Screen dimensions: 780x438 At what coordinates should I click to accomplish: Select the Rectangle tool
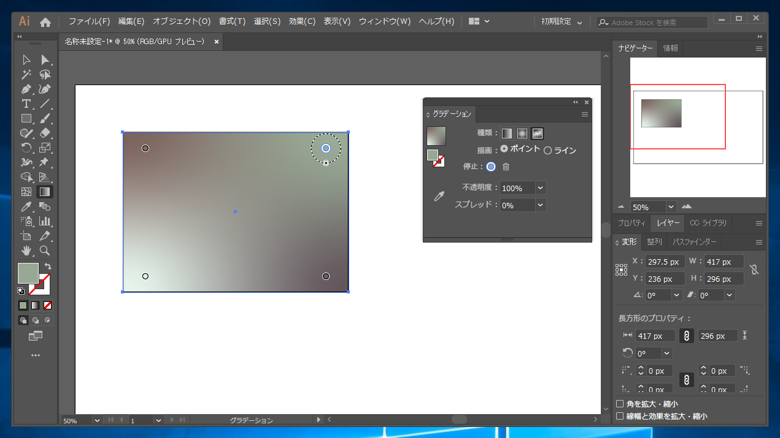tap(26, 118)
